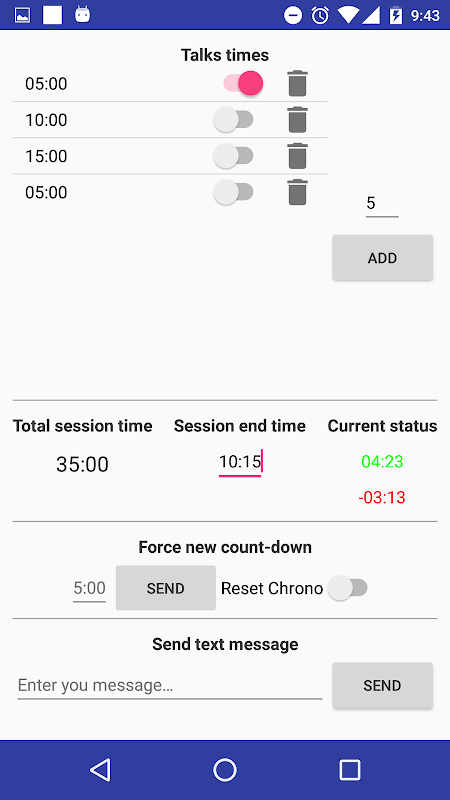Screen dimensions: 450x800
Task: Delete the 15:00 talk entry
Action: [x=297, y=156]
